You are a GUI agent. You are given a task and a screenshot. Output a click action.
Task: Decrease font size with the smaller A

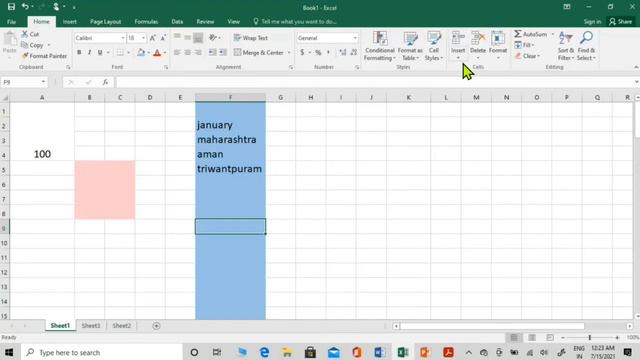pos(163,38)
